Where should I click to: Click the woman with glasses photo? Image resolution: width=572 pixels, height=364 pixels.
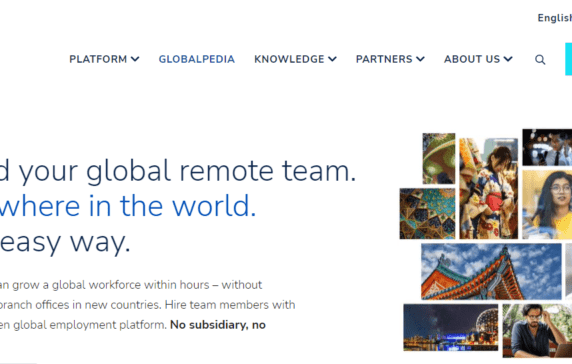(x=547, y=205)
